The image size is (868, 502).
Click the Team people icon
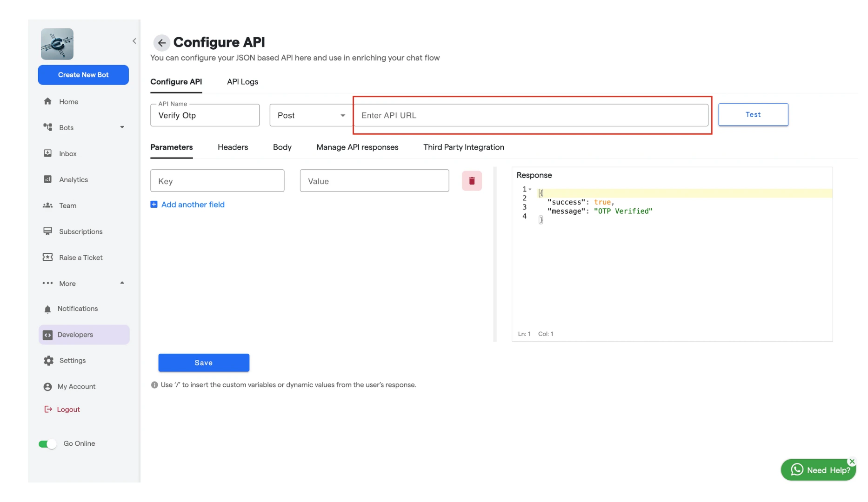tap(47, 205)
